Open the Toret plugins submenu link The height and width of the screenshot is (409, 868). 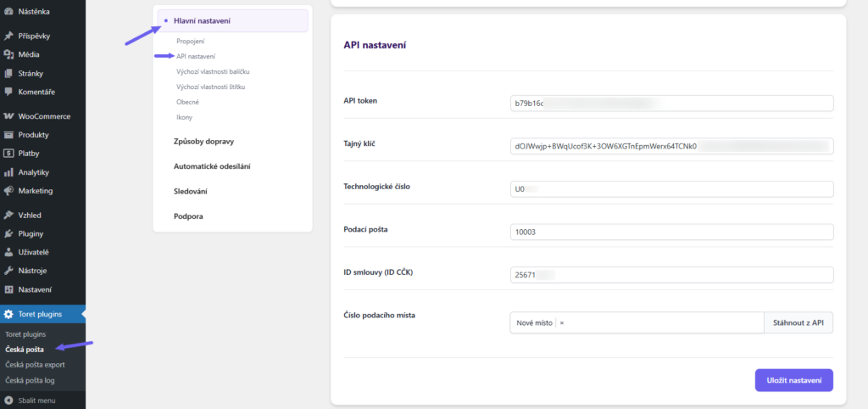pos(25,334)
